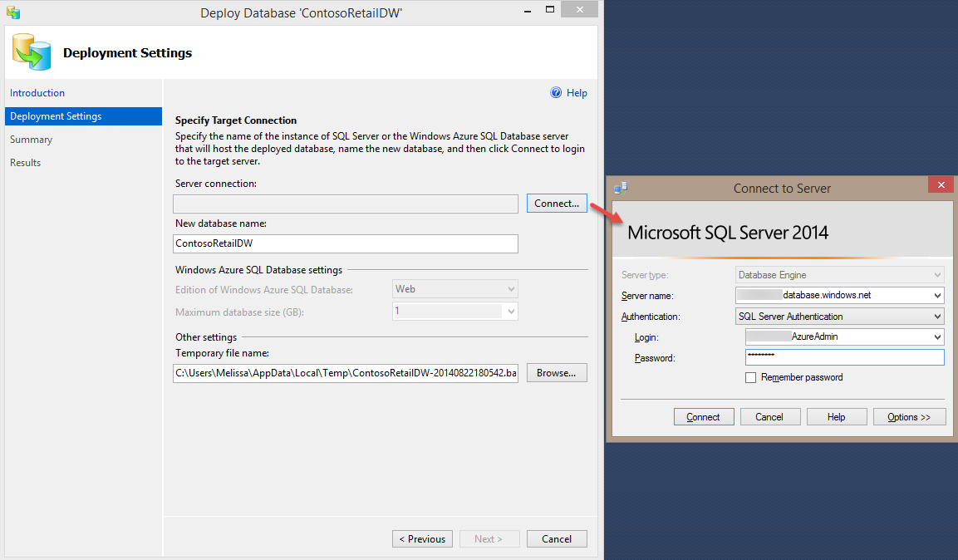Cancel the Deploy Database wizard
The image size is (958, 560).
557,538
